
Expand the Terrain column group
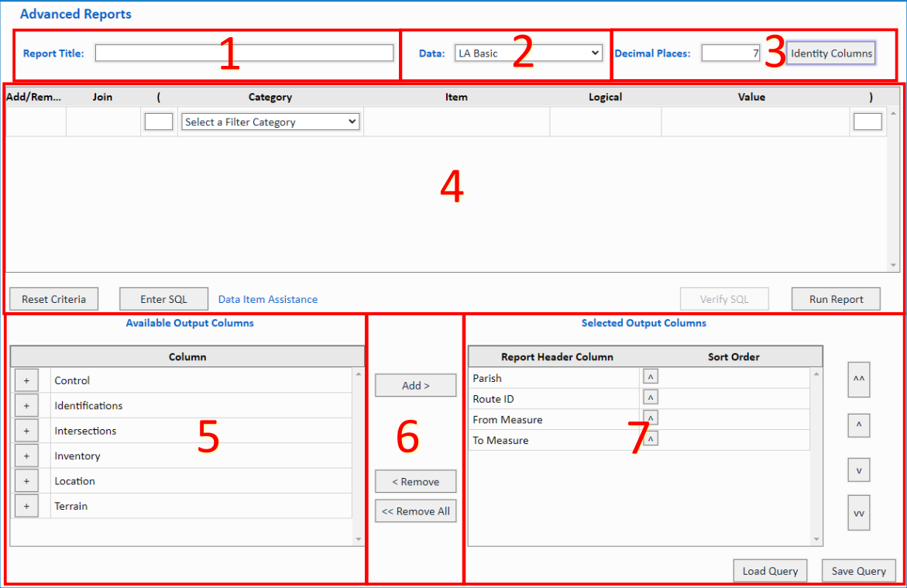(x=26, y=506)
